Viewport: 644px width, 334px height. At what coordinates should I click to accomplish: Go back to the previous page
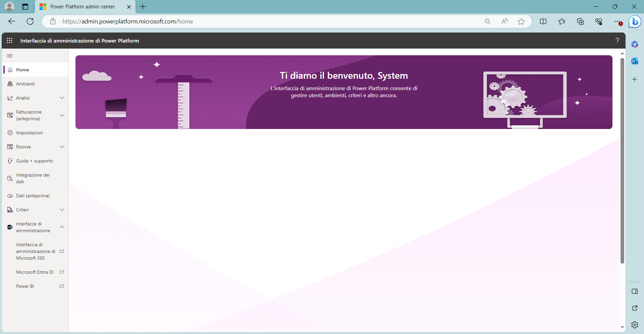(x=12, y=22)
